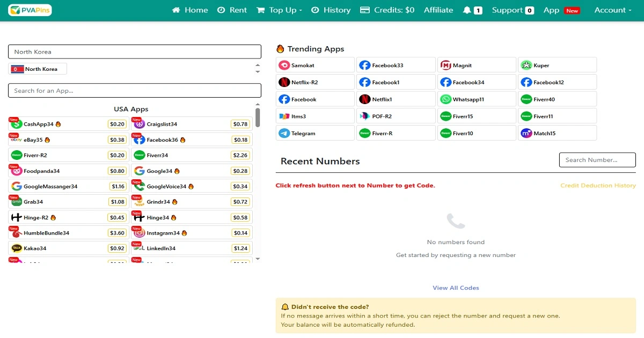This screenshot has width=644, height=338.
Task: Select plain Facebook trending app
Action: click(315, 99)
